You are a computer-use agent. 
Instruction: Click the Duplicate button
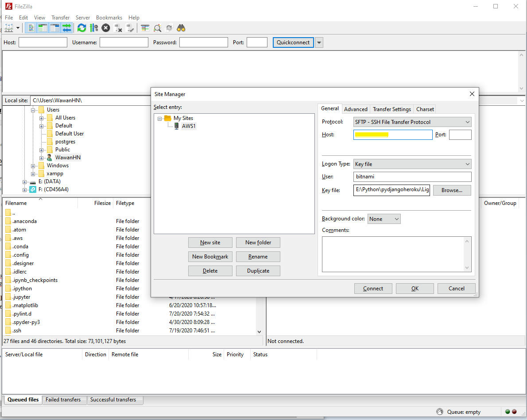click(x=258, y=271)
